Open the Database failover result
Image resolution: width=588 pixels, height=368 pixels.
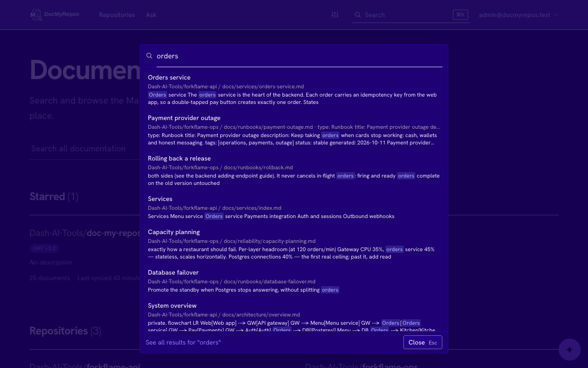294,281
